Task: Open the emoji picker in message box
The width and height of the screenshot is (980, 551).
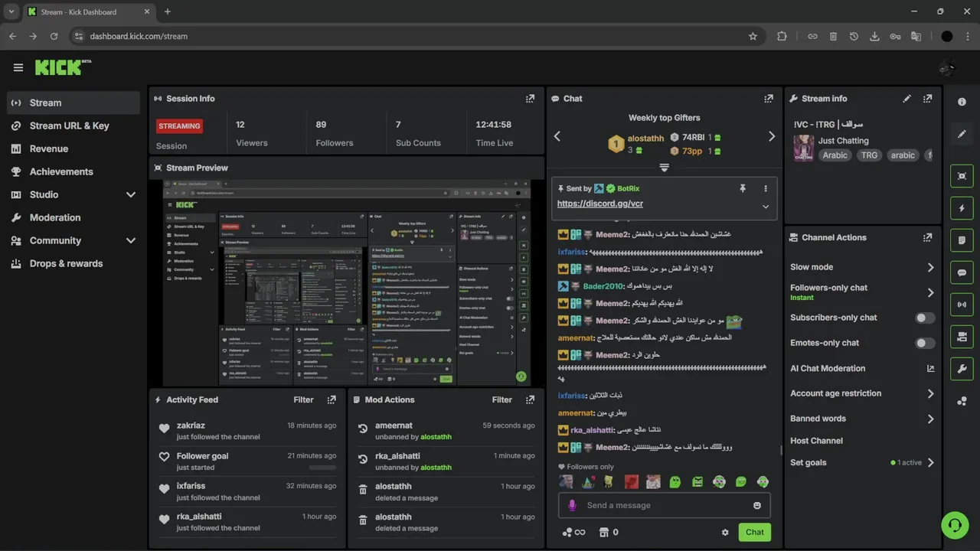Action: pyautogui.click(x=757, y=505)
